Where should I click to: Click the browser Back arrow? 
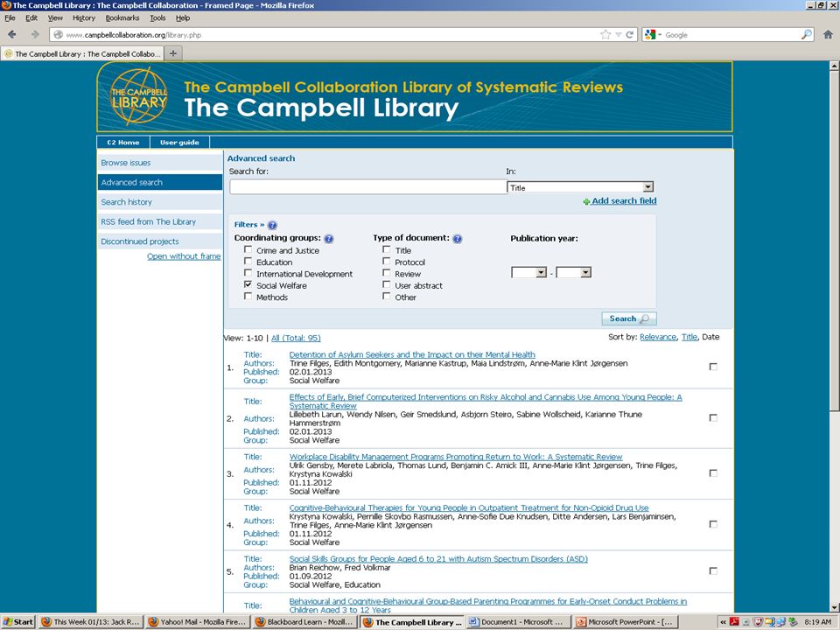[11, 34]
